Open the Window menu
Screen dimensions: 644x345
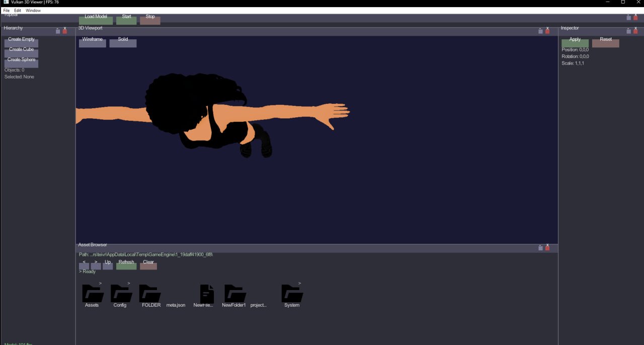coord(33,11)
